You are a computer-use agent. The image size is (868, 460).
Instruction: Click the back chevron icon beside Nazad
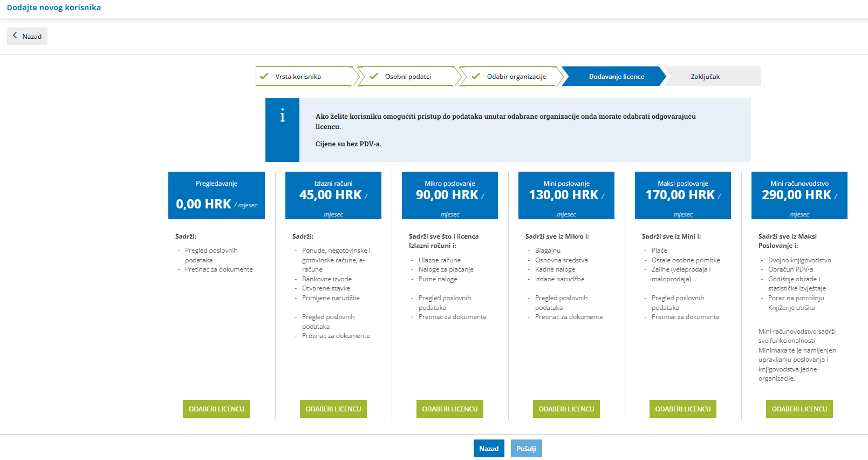[15, 36]
